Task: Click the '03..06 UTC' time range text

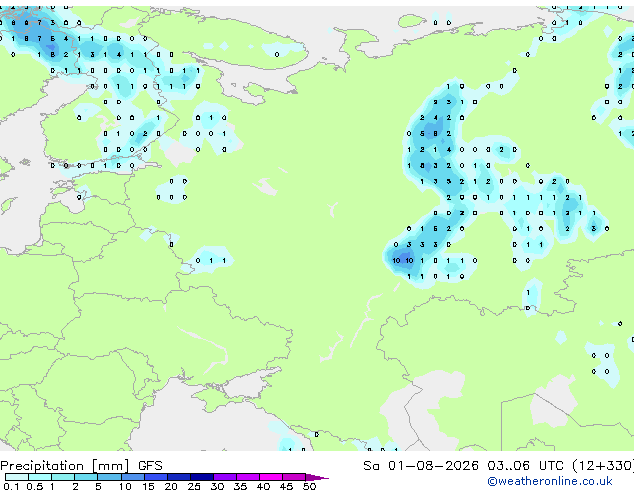Action: click(x=525, y=466)
